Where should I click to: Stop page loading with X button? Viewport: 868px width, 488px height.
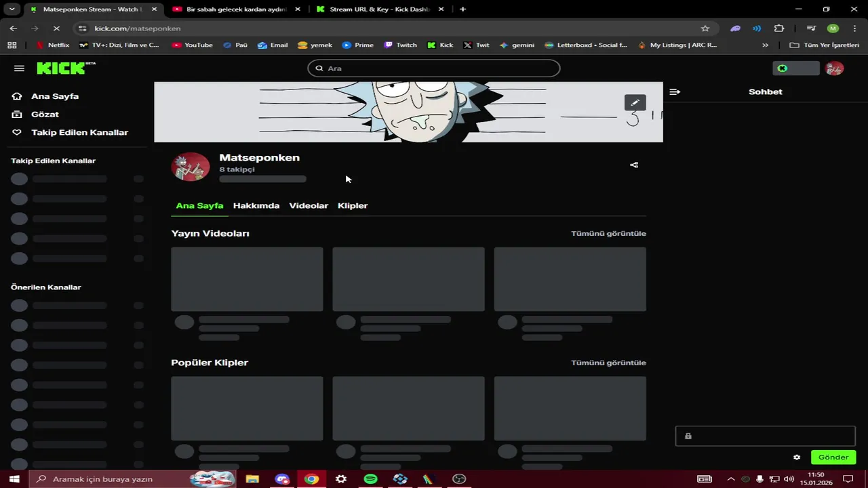[x=56, y=28]
